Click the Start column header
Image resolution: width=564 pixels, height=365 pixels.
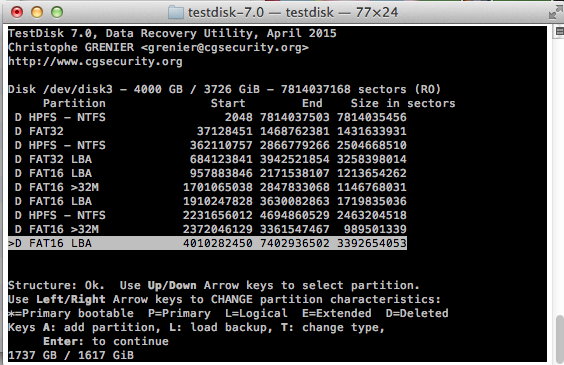(228, 103)
